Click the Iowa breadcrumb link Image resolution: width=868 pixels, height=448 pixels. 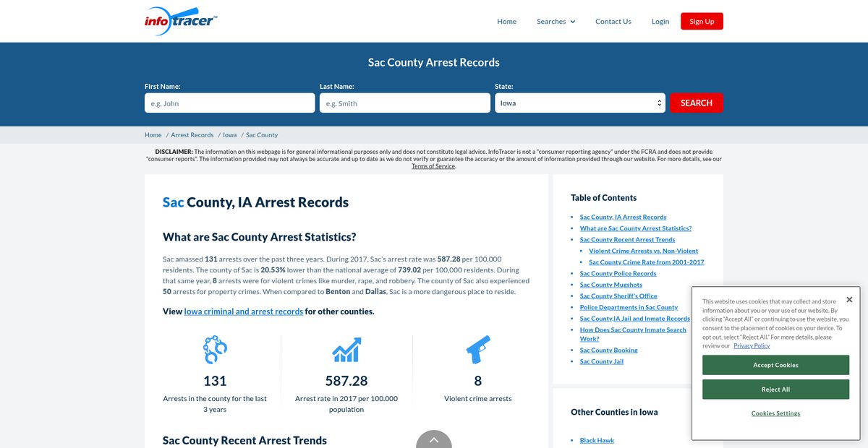[230, 135]
